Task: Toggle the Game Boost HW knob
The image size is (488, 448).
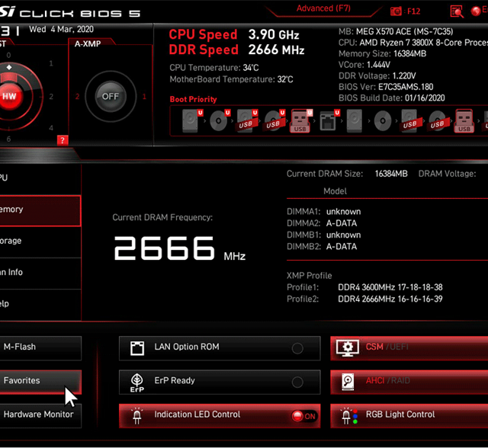Action: [x=9, y=96]
